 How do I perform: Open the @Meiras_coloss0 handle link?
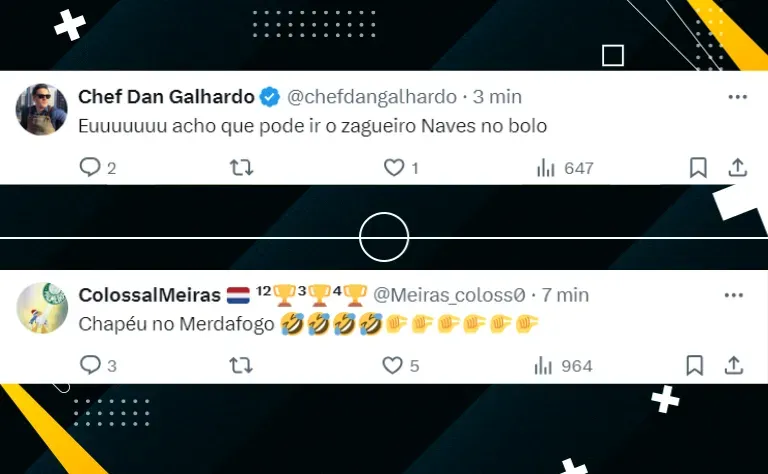coord(449,295)
